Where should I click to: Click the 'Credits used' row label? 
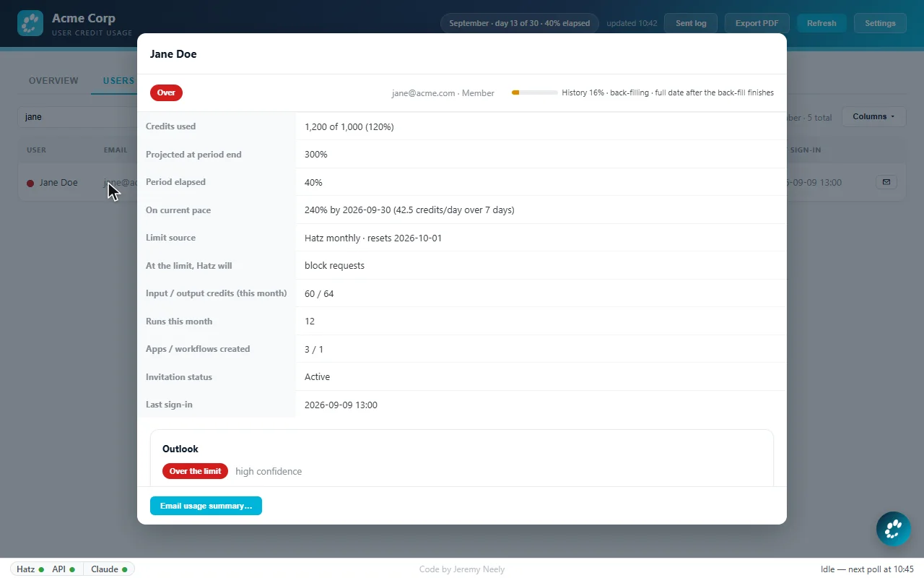click(170, 126)
